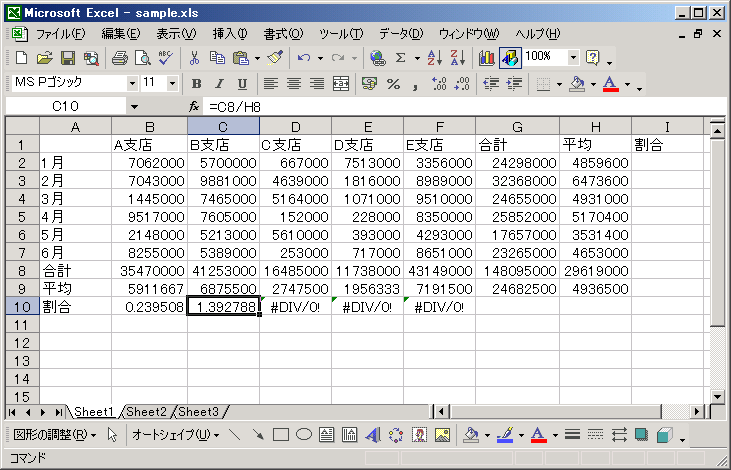Cut selection with the scissors icon
This screenshot has width=731, height=470.
click(x=194, y=58)
